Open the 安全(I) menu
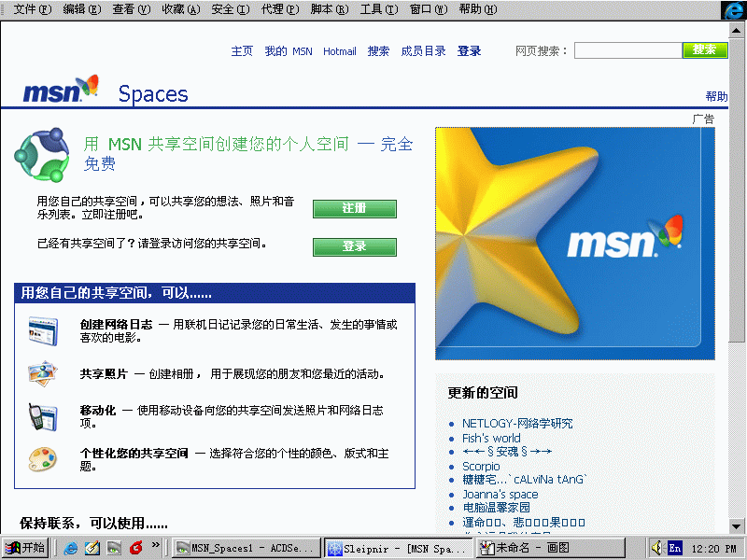The height and width of the screenshot is (560, 747). pos(231,9)
